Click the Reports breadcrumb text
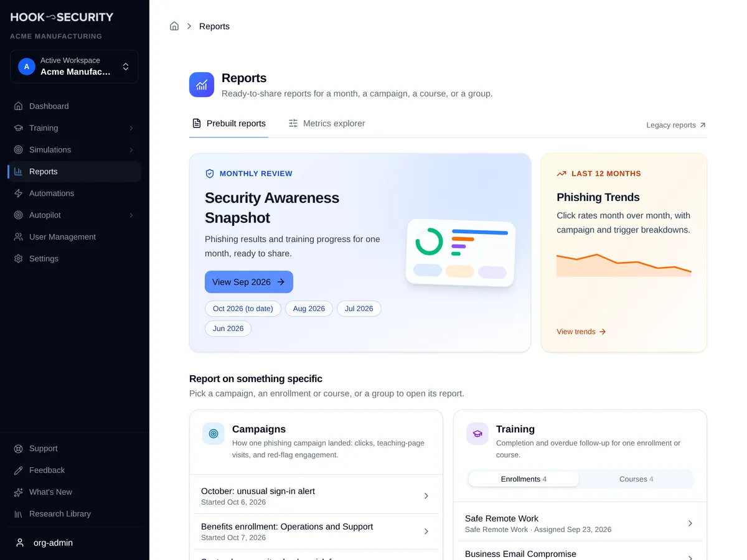747x560 pixels. click(214, 26)
